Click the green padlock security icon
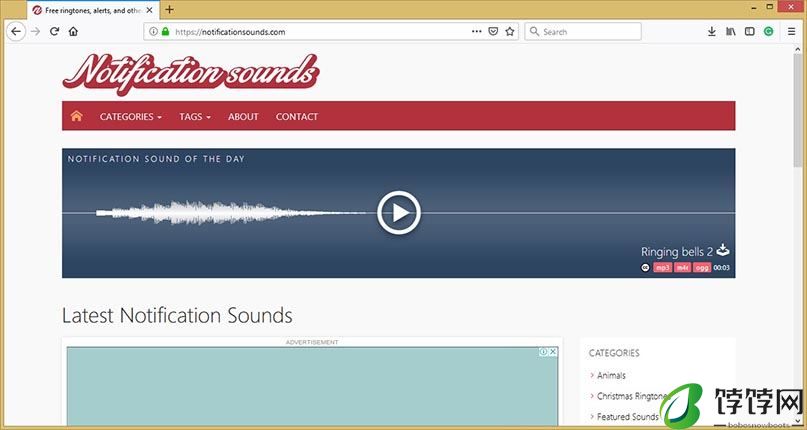Viewport: 807px width, 430px height. 165,31
